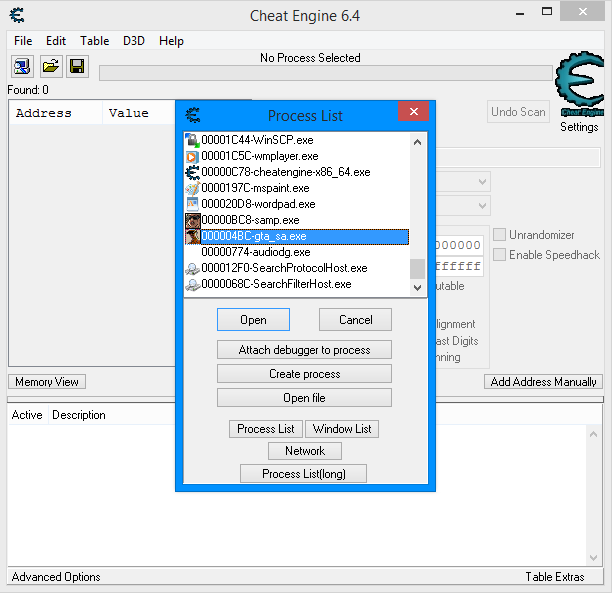This screenshot has height=593, width=612.
Task: Click the Cancel button
Action: pos(355,320)
